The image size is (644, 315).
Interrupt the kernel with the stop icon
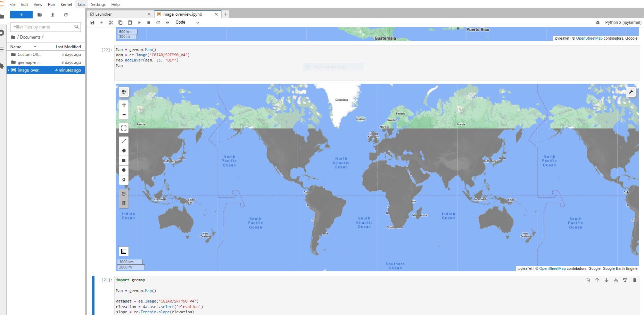[x=149, y=22]
